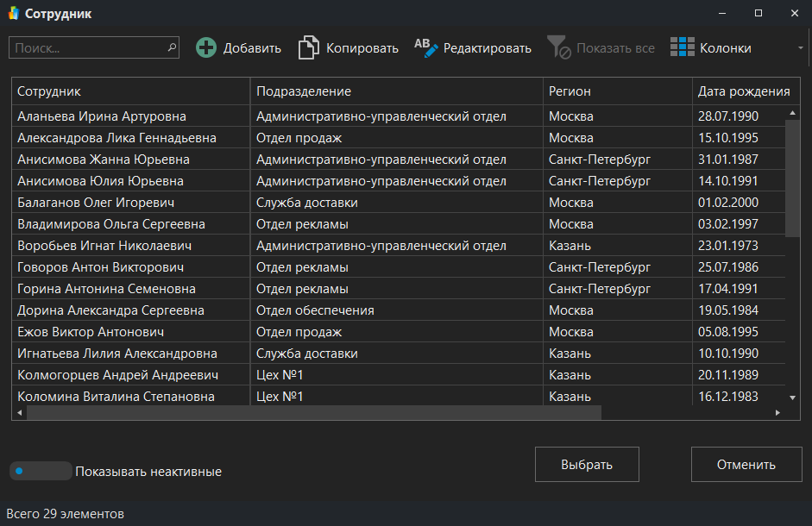Focus the Поиск search input field
Viewport: 812px width, 526px height.
86,48
